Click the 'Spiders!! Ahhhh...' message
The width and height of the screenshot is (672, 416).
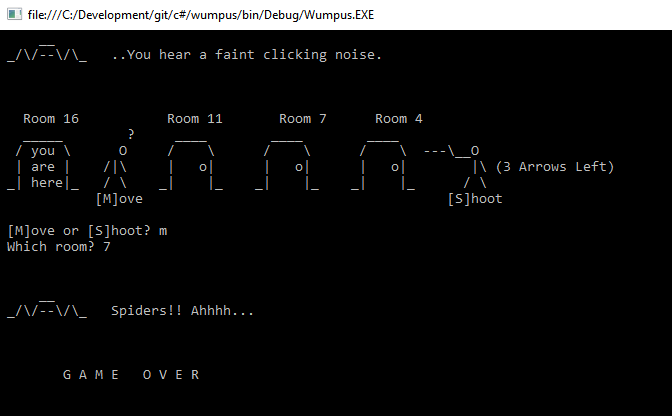point(183,311)
